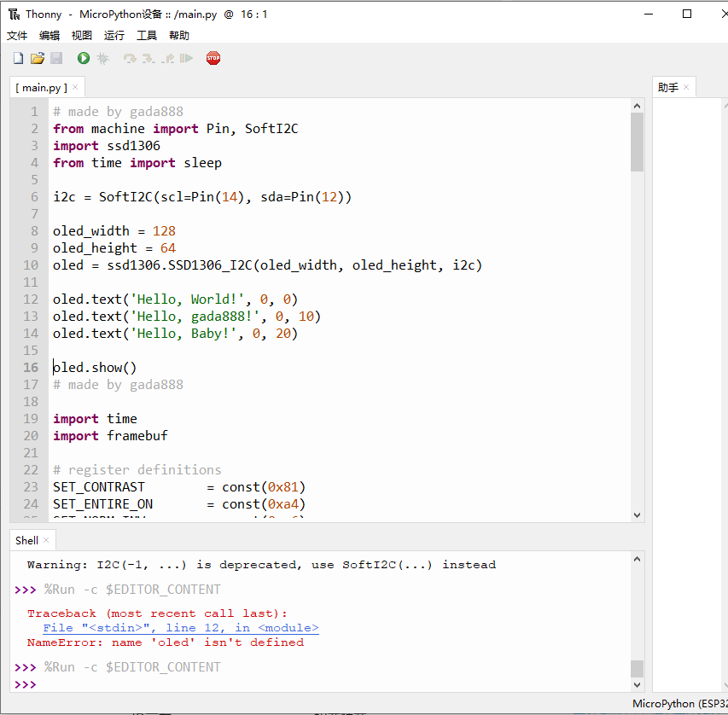
Task: Select the 助手 tab
Action: point(668,87)
